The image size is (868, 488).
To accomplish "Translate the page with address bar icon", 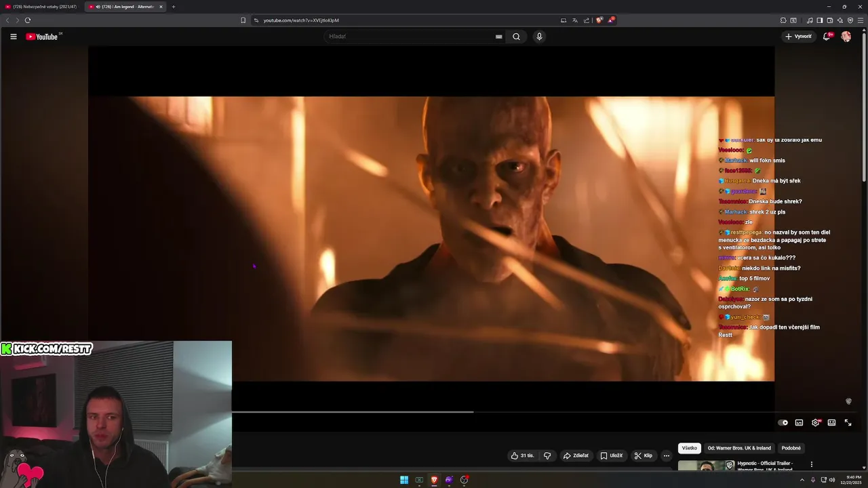I will click(x=575, y=20).
